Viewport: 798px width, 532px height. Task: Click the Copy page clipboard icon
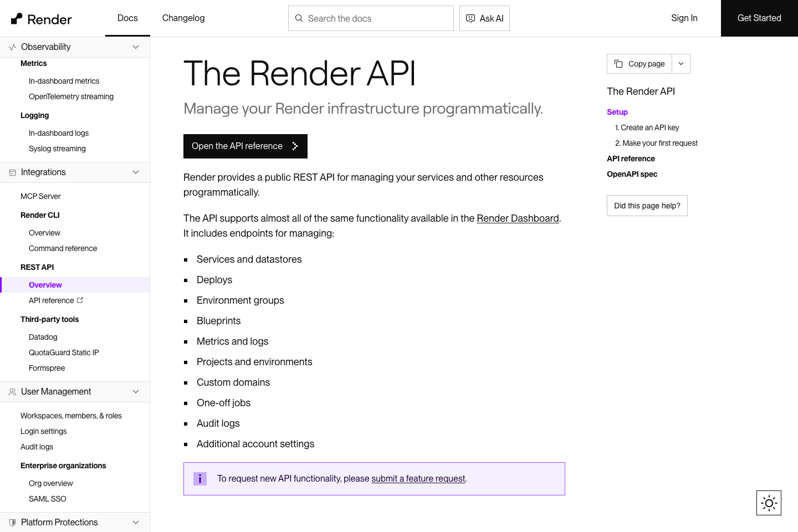[x=618, y=63]
